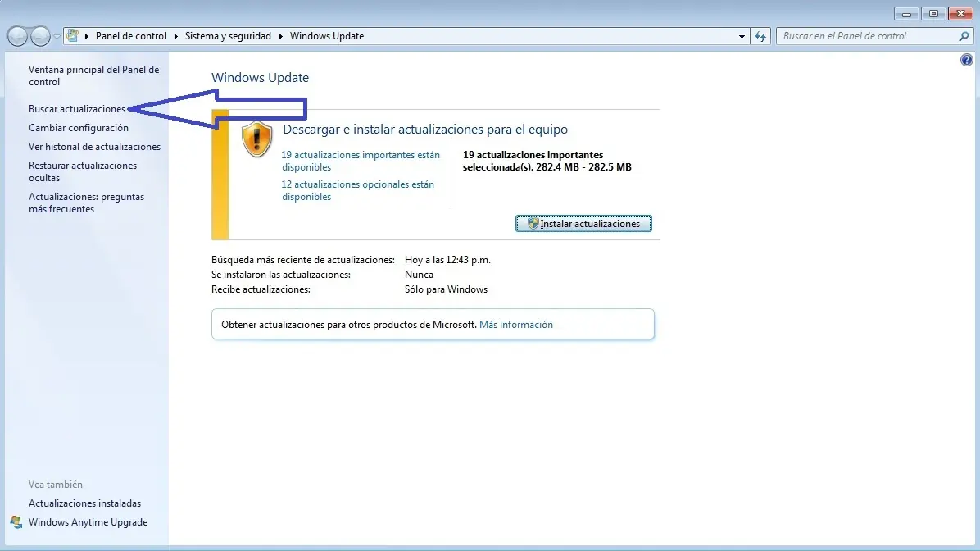The image size is (980, 551).
Task: Click Hoy a las 12:43 p.m. value
Action: 447,260
